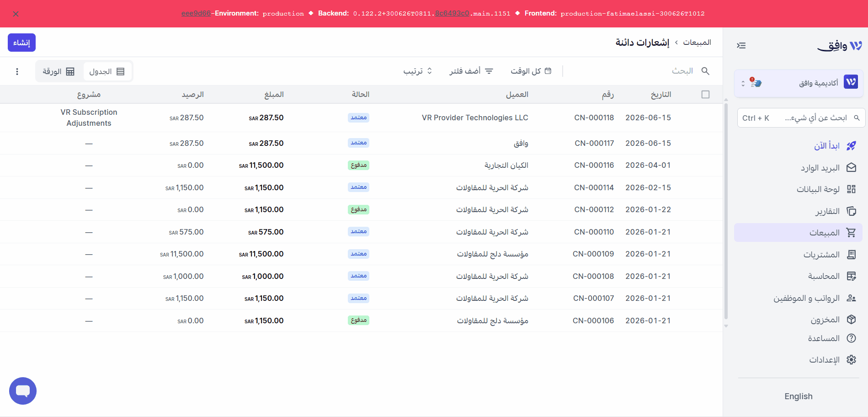Viewport: 868px width, 417px height.
Task: Click the مدفوع status badge for CN-000116
Action: pos(359,165)
